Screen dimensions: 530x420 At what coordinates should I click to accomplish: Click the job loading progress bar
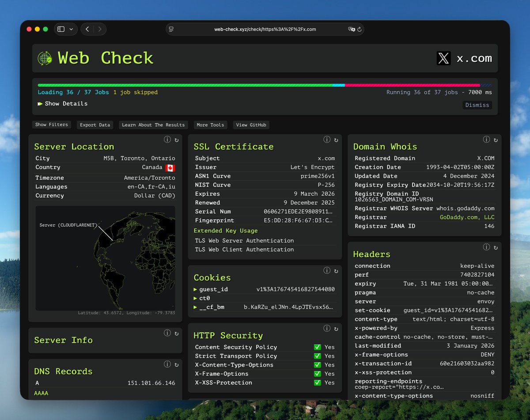pyautogui.click(x=265, y=85)
